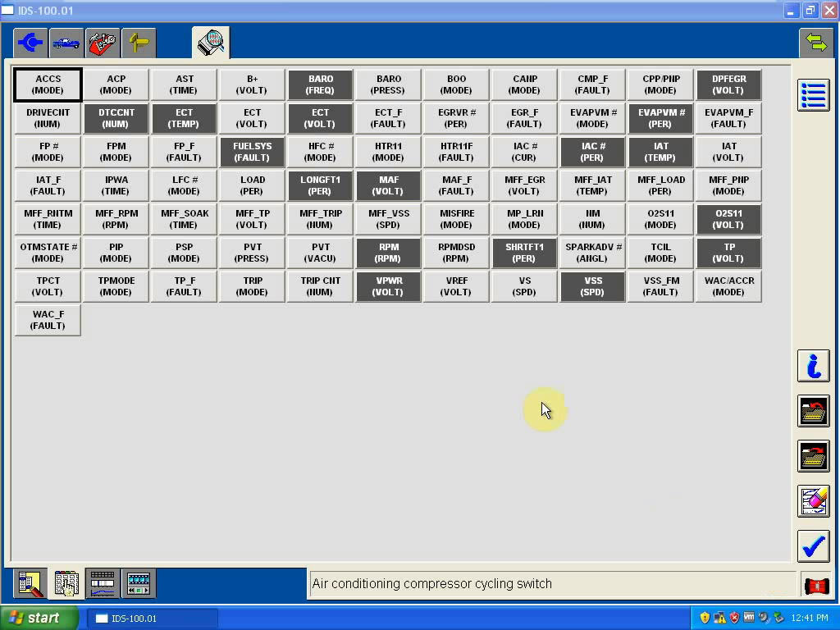Select the LOAD (PER) parameter
This screenshot has width=840, height=630.
pyautogui.click(x=252, y=186)
